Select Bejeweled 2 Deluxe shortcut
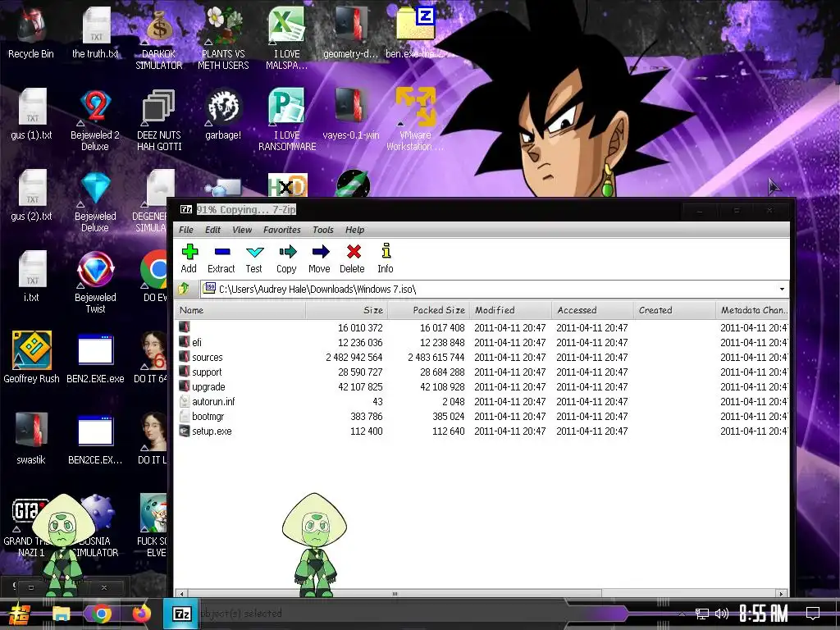840x630 pixels. click(x=95, y=120)
